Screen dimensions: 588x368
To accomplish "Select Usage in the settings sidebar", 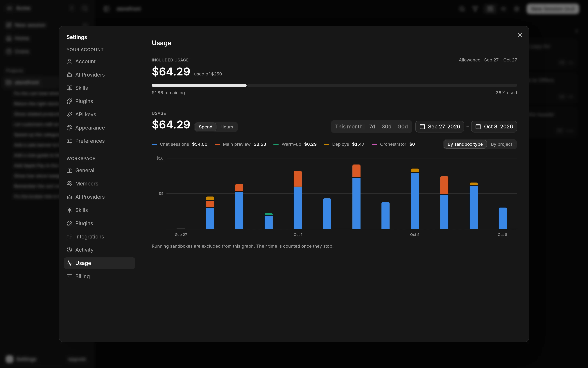I will [x=99, y=263].
